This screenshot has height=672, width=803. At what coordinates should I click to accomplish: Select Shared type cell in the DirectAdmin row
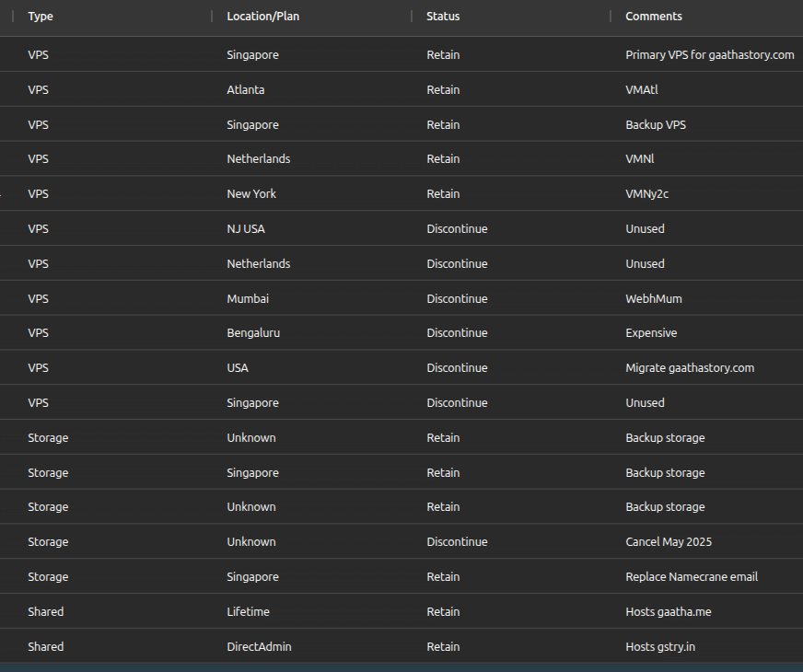point(45,647)
